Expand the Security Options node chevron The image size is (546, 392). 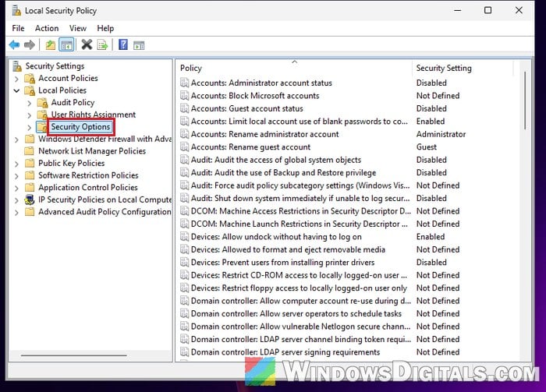pyautogui.click(x=30, y=128)
